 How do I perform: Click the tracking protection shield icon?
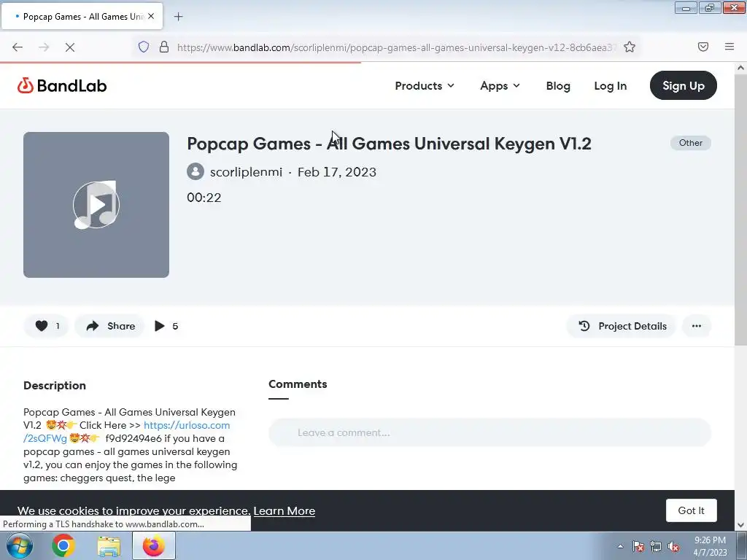click(x=144, y=47)
